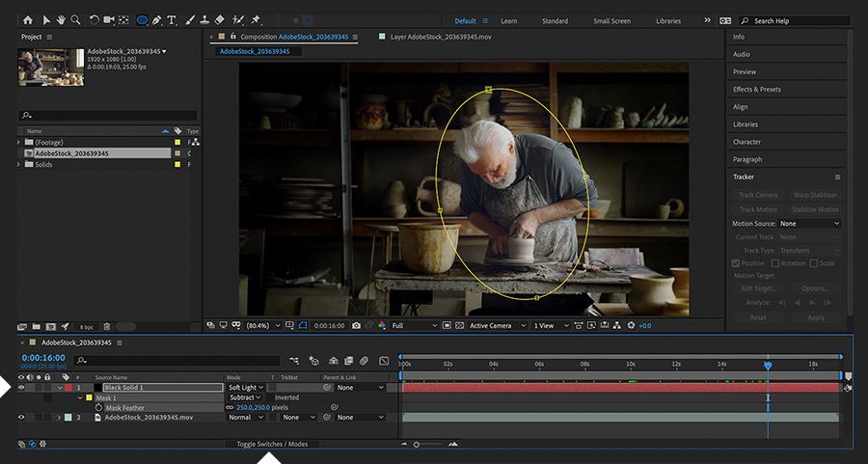Open the Effects & Presets panel
Viewport: 868px width, 464px height.
coord(757,90)
